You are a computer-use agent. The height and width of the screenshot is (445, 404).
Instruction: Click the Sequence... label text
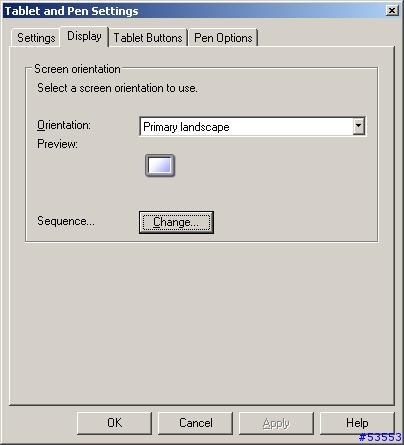pyautogui.click(x=66, y=221)
